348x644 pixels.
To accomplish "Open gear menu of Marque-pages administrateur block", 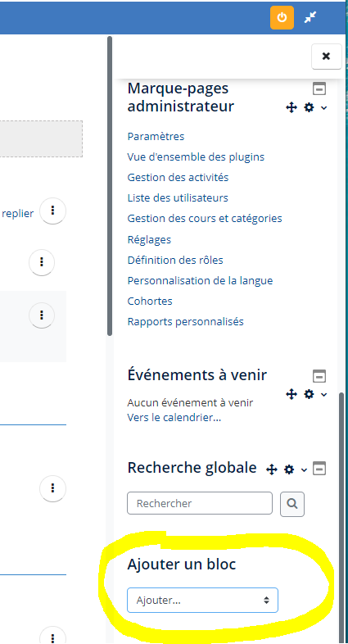I will (x=314, y=107).
